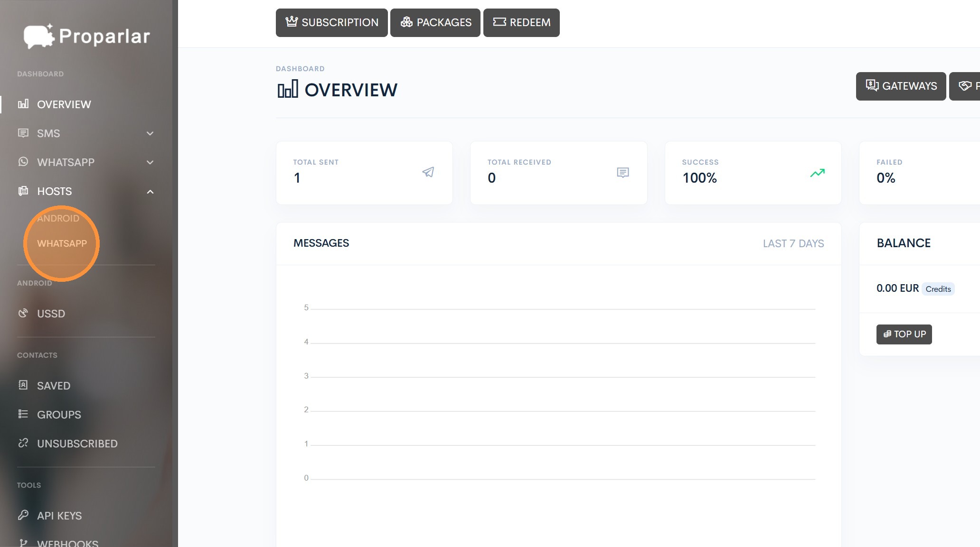Expand the WhatsApp sidebar menu chevron

[150, 162]
